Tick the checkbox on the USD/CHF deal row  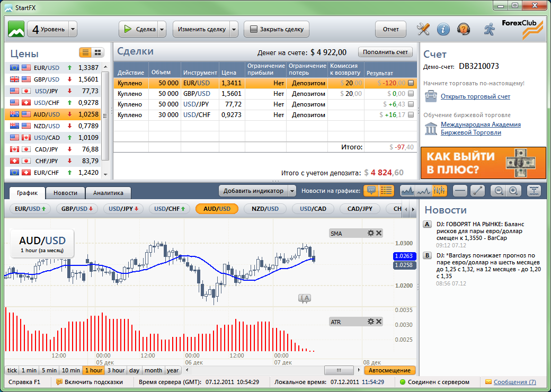click(411, 115)
